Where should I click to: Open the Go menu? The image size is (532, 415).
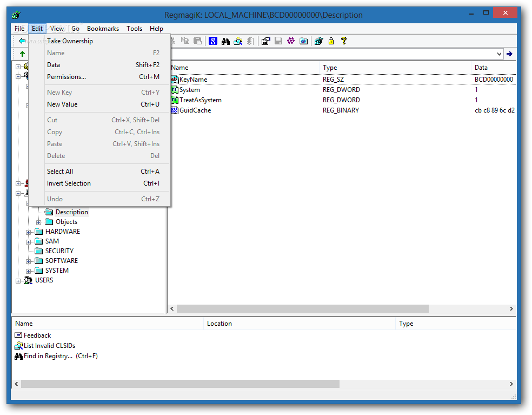pyautogui.click(x=75, y=29)
